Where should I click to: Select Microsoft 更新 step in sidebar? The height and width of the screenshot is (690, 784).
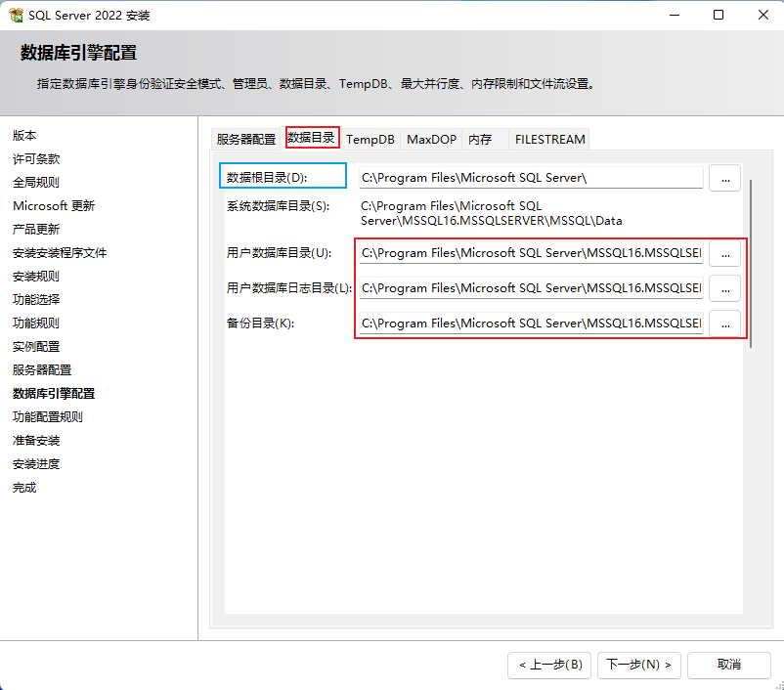(x=54, y=206)
